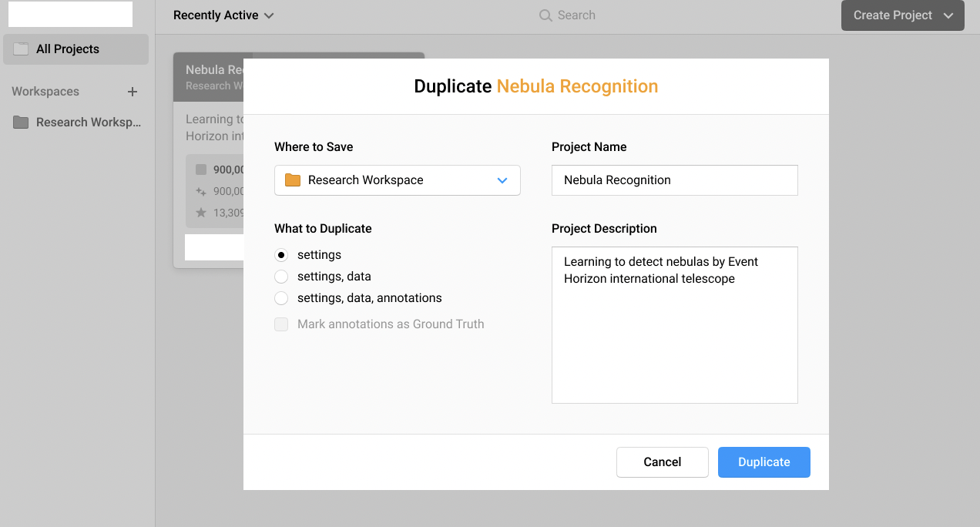Click the star icon on project card
The height and width of the screenshot is (527, 980).
pyautogui.click(x=201, y=213)
